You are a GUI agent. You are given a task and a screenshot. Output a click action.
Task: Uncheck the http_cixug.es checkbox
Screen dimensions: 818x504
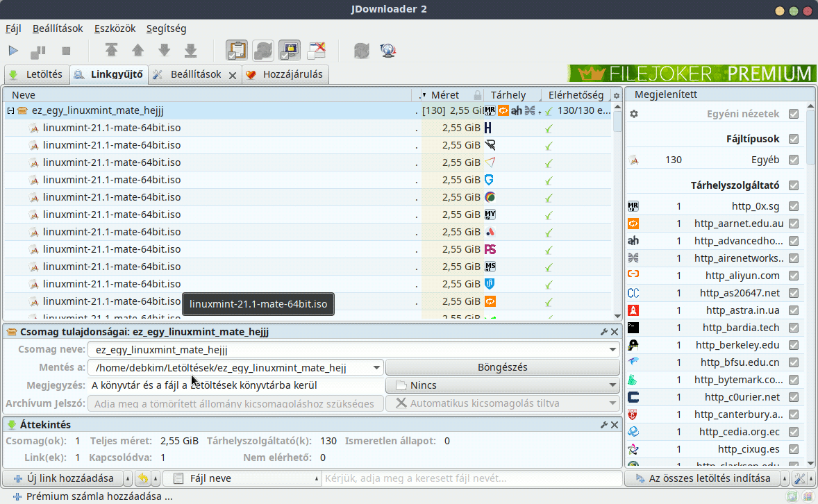(x=794, y=449)
